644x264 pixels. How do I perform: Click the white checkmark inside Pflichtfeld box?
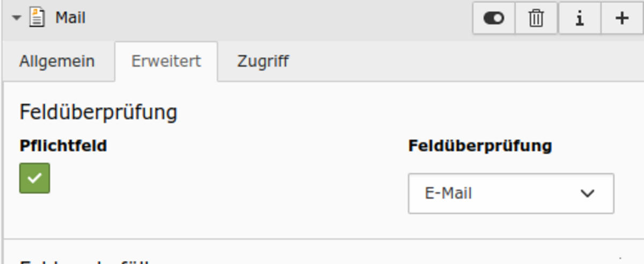coord(34,178)
